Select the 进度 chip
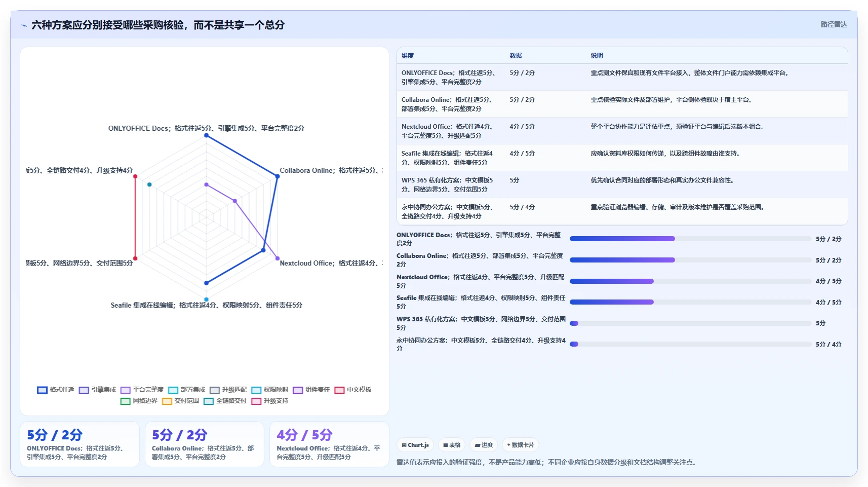 [484, 445]
